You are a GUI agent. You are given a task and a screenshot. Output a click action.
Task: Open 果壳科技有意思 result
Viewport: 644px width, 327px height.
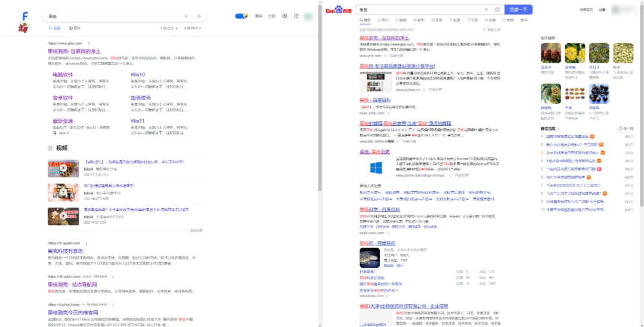[x=66, y=251]
